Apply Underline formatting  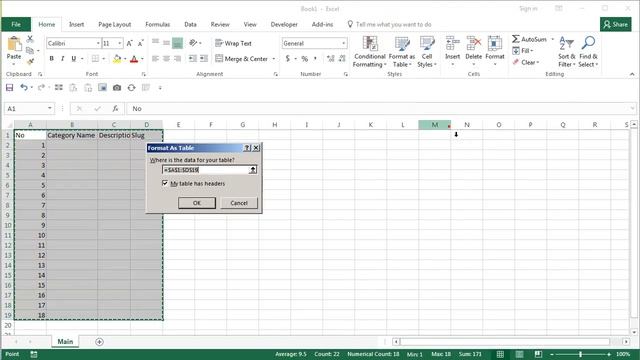point(73,59)
